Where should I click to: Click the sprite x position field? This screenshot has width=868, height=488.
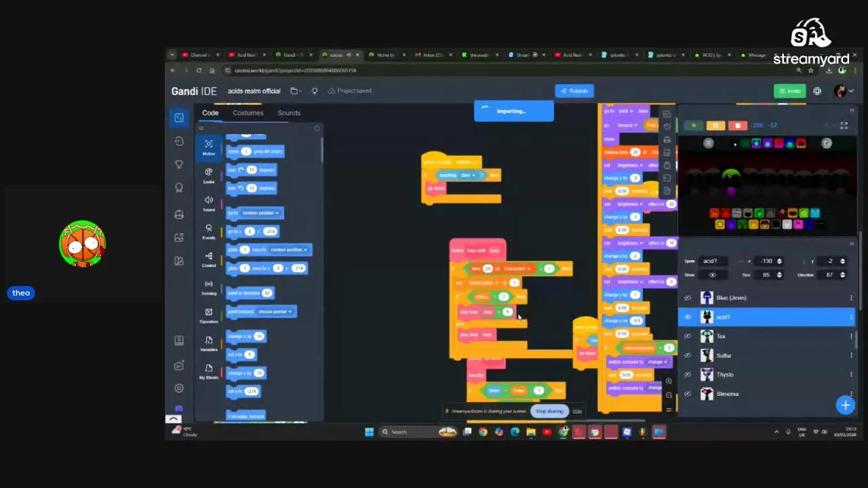tap(767, 261)
